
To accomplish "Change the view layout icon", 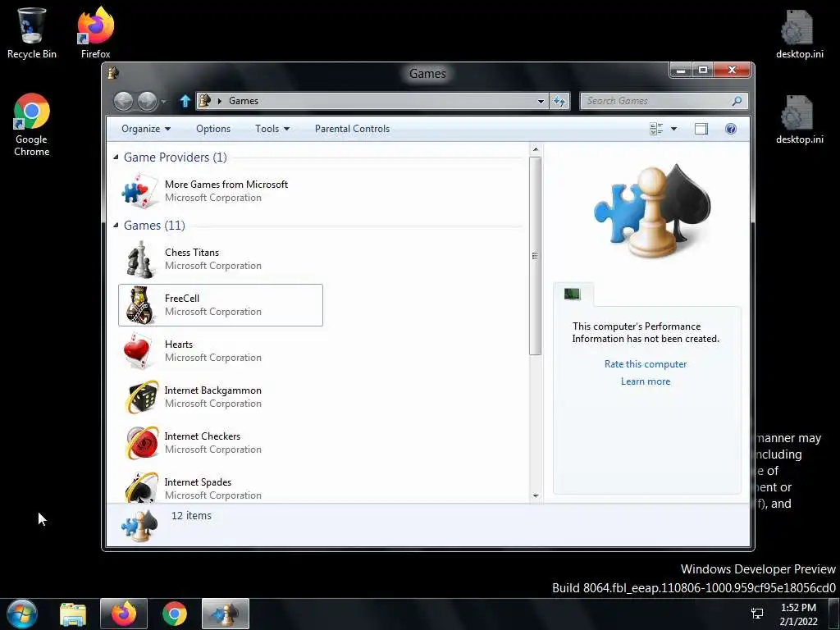I will (x=656, y=129).
